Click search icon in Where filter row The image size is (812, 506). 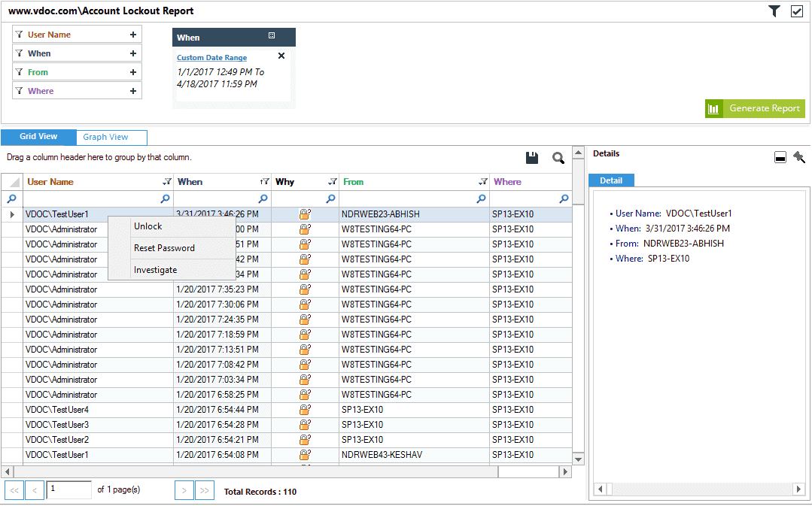tap(564, 198)
